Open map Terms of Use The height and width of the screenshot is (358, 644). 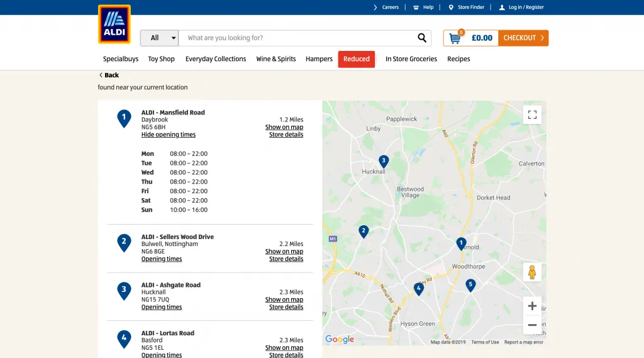[485, 342]
